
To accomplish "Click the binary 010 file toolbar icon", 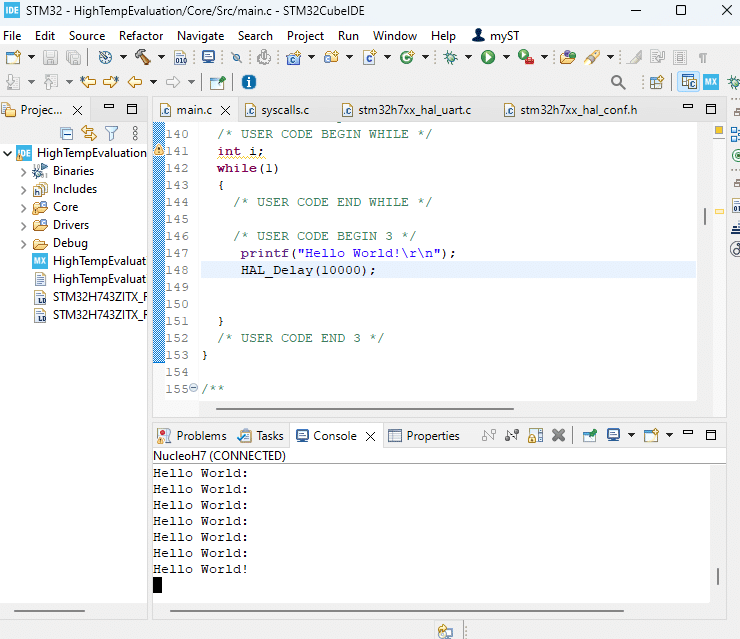I will (180, 57).
